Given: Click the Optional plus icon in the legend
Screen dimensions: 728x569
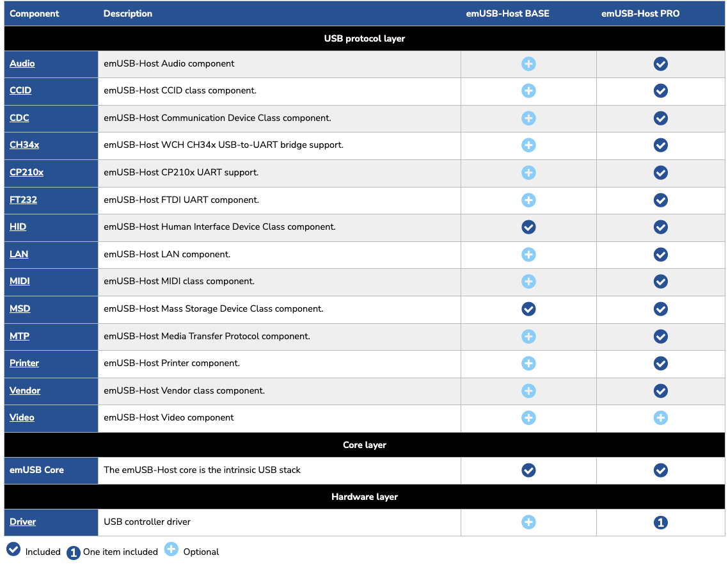Looking at the screenshot, I should click(171, 550).
